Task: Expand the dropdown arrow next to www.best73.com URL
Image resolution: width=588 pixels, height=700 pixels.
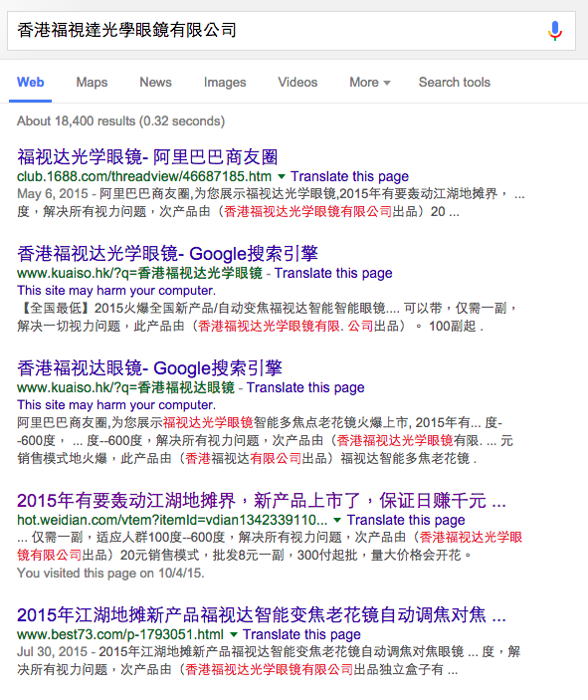Action: (234, 634)
